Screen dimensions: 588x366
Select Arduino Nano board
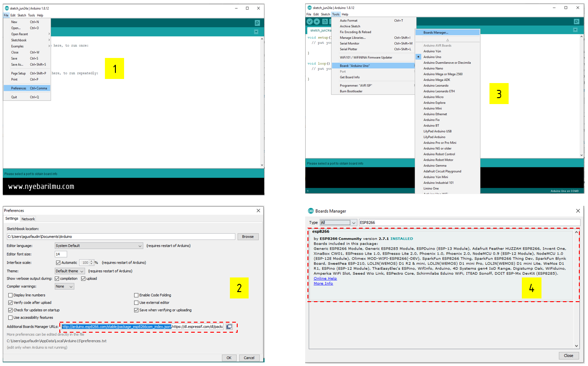[448, 68]
